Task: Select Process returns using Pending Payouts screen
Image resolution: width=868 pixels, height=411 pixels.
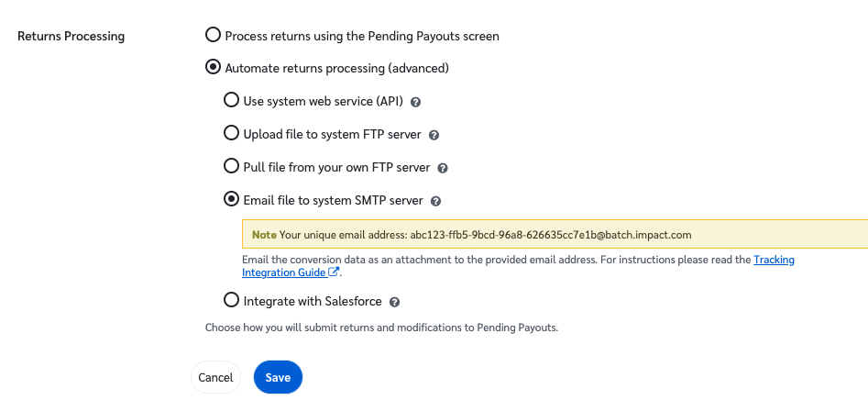Action: coord(213,35)
